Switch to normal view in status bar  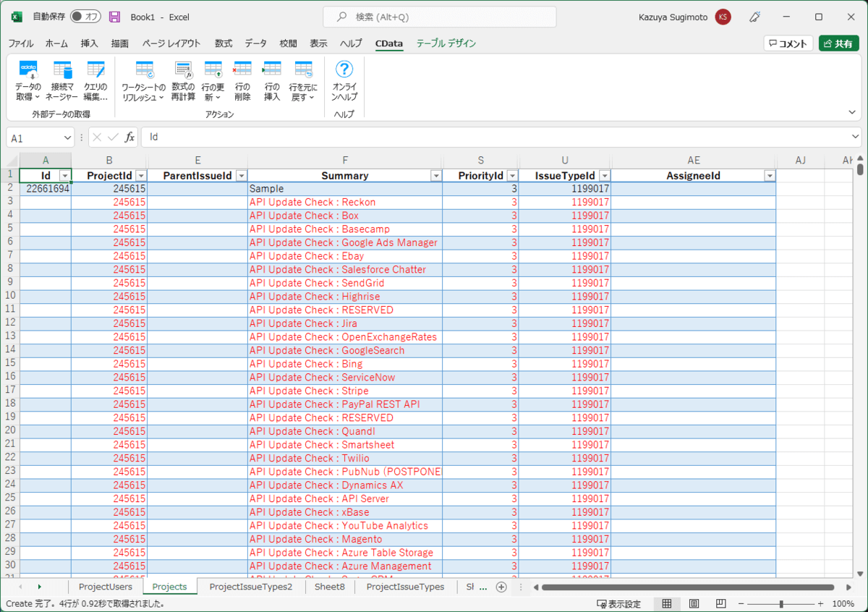pos(667,603)
